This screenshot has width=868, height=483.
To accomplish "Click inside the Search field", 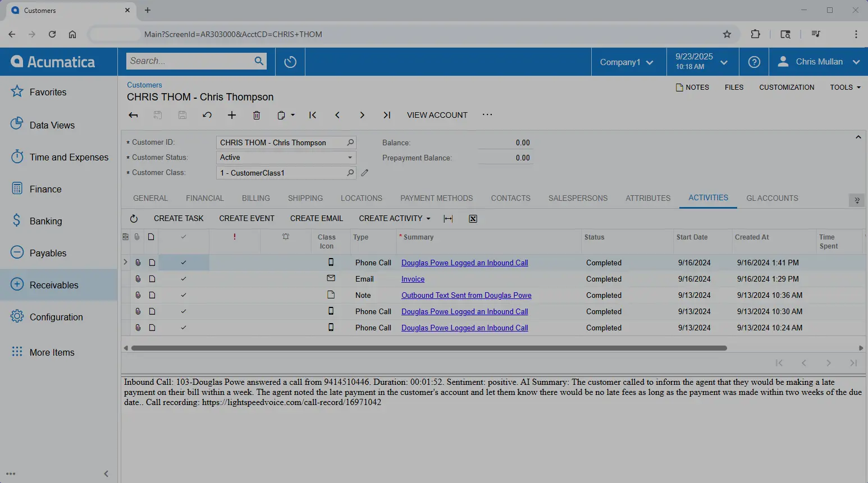I will point(191,61).
